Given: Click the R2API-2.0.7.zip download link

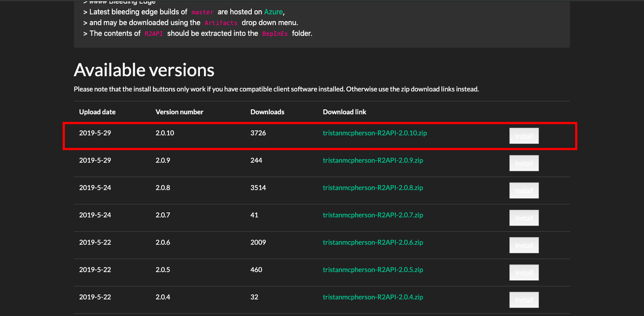Looking at the screenshot, I should pyautogui.click(x=373, y=215).
